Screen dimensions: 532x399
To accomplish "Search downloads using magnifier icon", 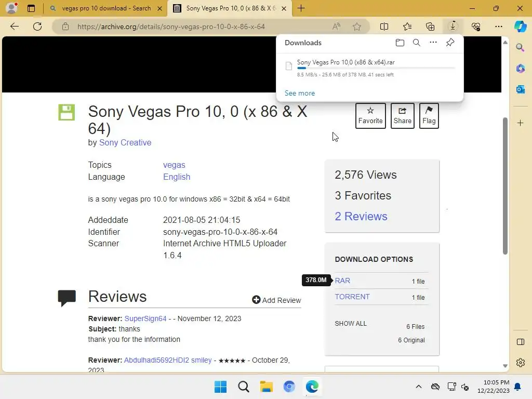I will pyautogui.click(x=417, y=43).
